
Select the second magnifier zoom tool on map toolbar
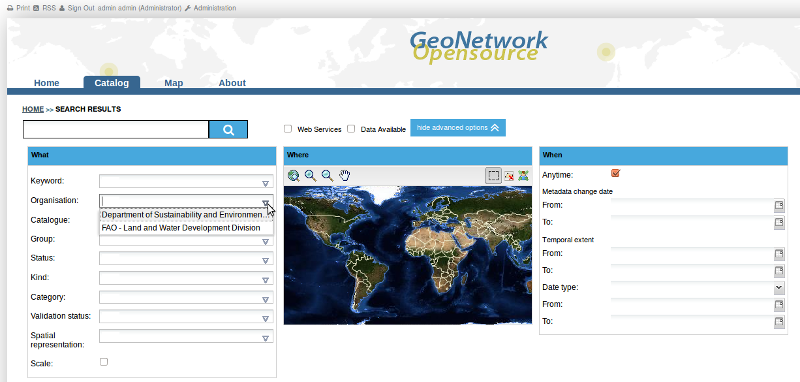tap(328, 176)
